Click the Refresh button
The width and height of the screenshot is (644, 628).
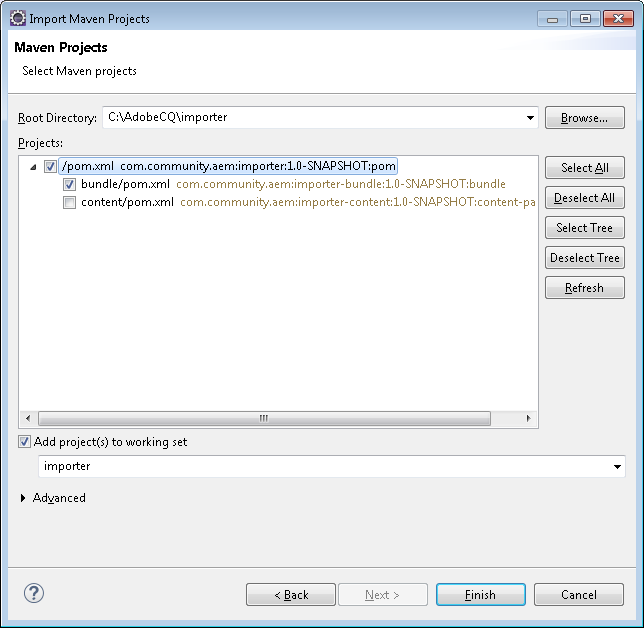[584, 288]
